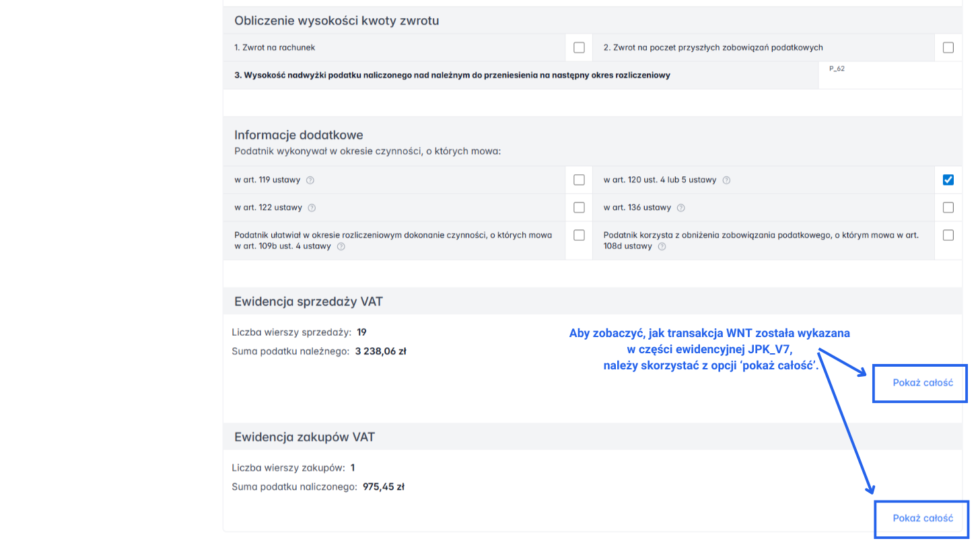This screenshot has width=980, height=547.
Task: Toggle the art. 136 ustawy checkbox
Action: coord(948,207)
